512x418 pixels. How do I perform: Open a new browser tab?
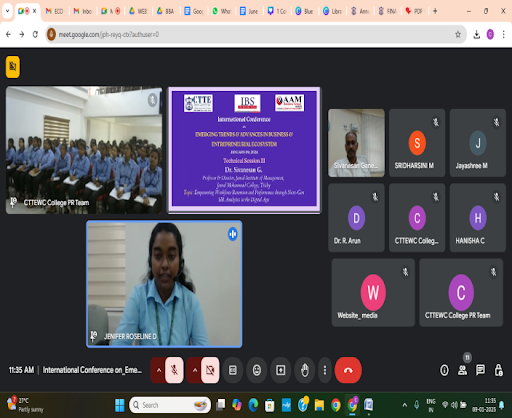click(435, 11)
